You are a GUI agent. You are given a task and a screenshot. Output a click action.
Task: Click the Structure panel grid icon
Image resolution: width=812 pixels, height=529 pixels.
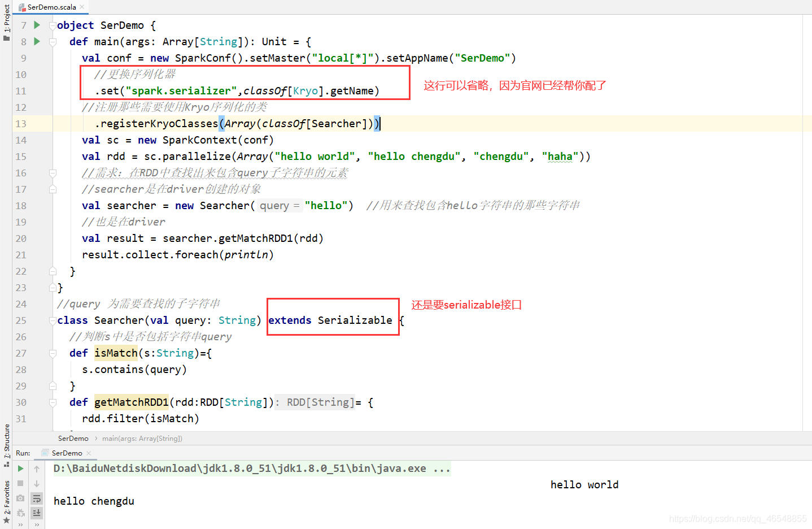(x=7, y=464)
